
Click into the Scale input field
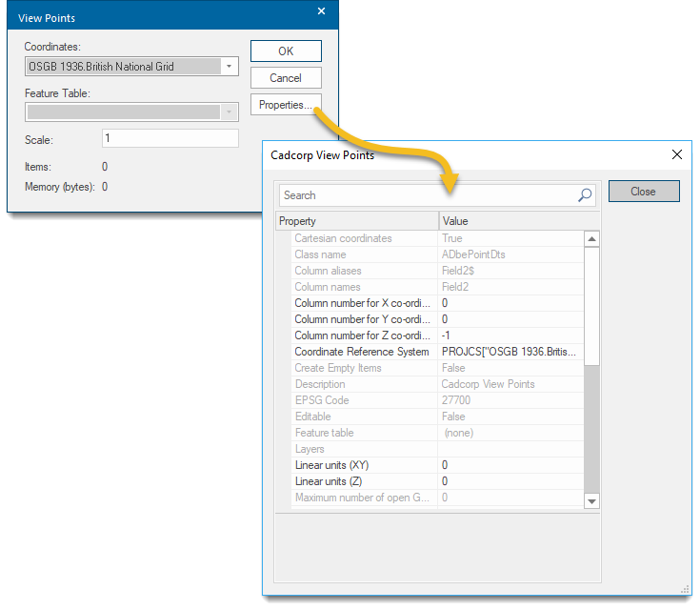click(170, 138)
